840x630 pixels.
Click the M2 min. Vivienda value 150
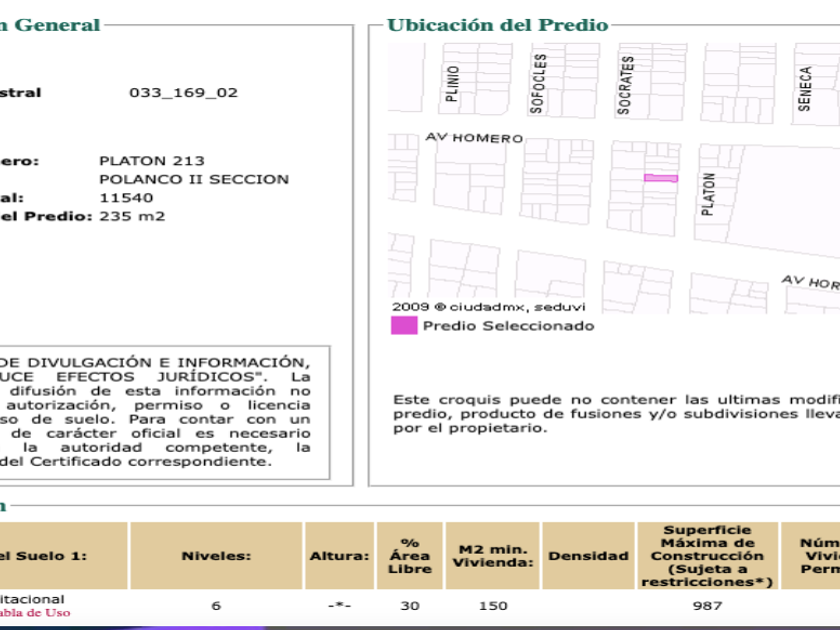pos(493,606)
